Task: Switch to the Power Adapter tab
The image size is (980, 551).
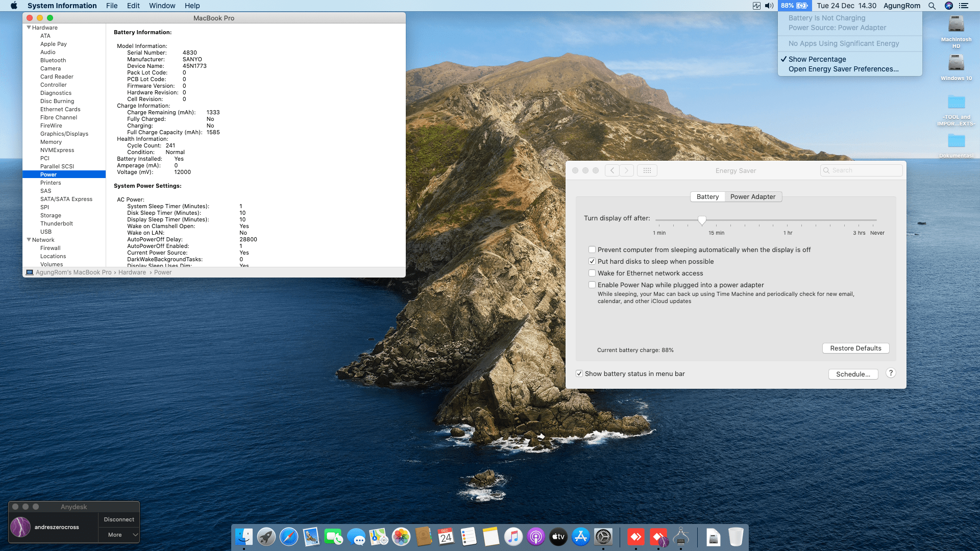Action: (x=752, y=196)
